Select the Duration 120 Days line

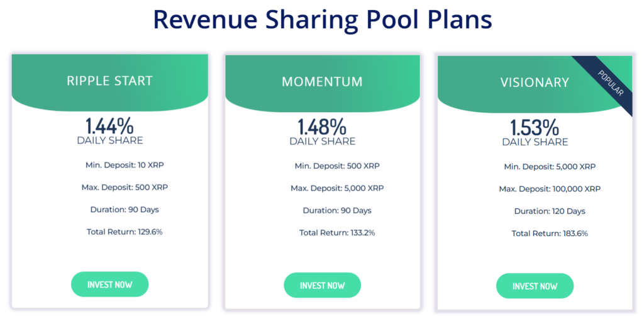tap(550, 211)
